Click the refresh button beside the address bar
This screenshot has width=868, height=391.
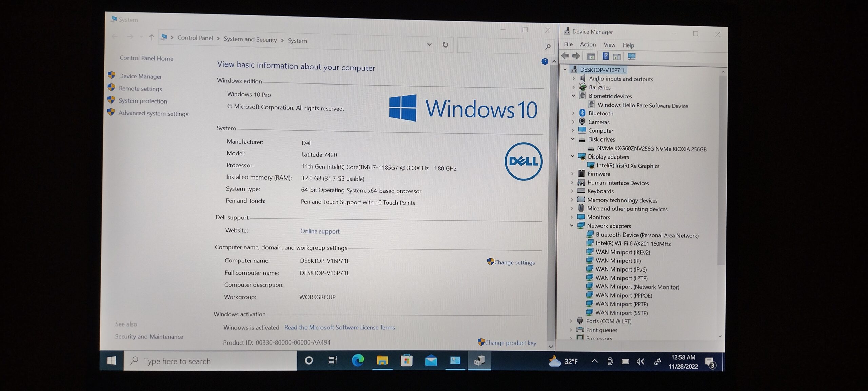point(445,45)
